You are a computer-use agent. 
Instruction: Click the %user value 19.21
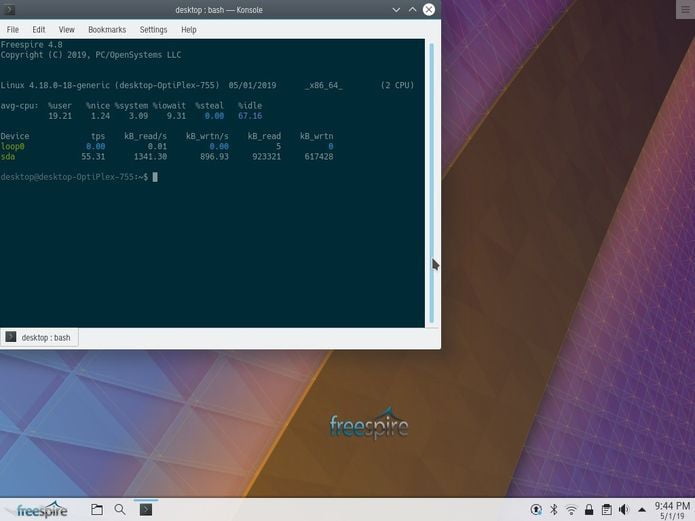(60, 116)
